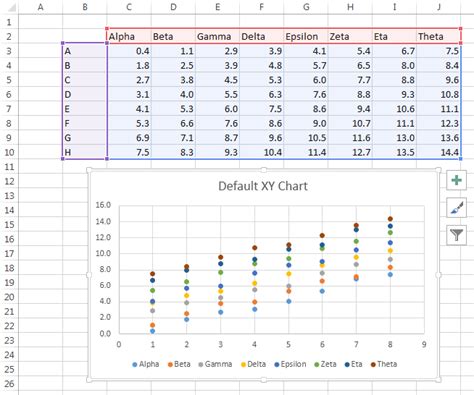Open the Chart Filters funnel button
Image resolution: width=474 pixels, height=395 pixels.
[456, 235]
